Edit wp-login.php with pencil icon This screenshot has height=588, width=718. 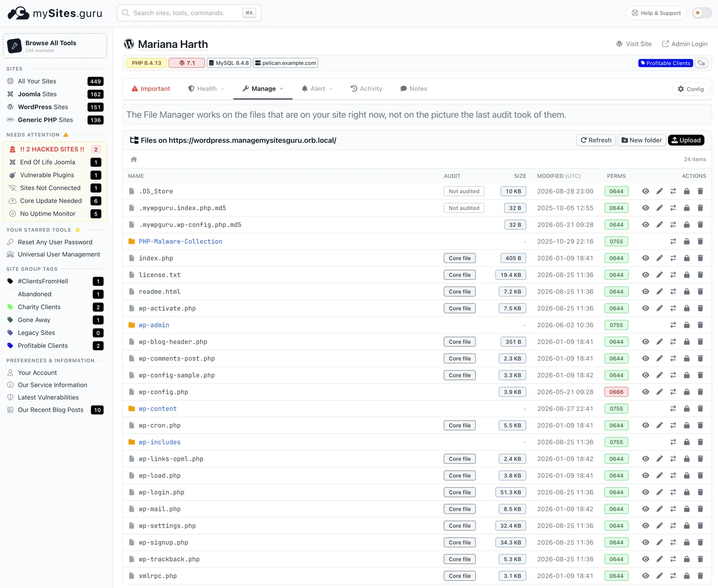659,492
